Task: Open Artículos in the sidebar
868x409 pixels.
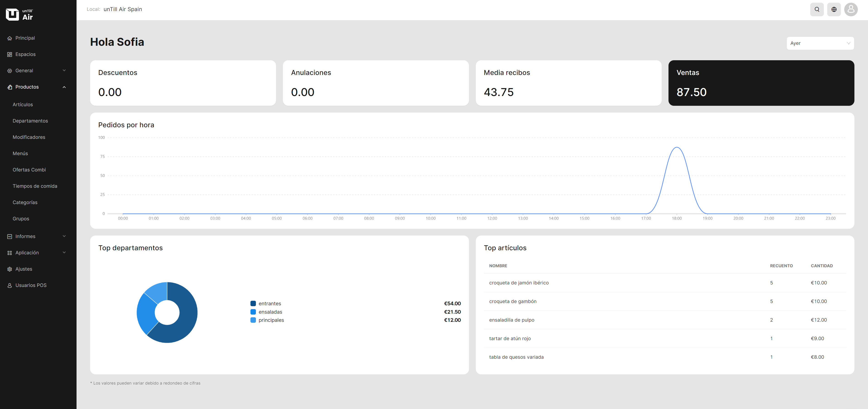Action: (23, 105)
